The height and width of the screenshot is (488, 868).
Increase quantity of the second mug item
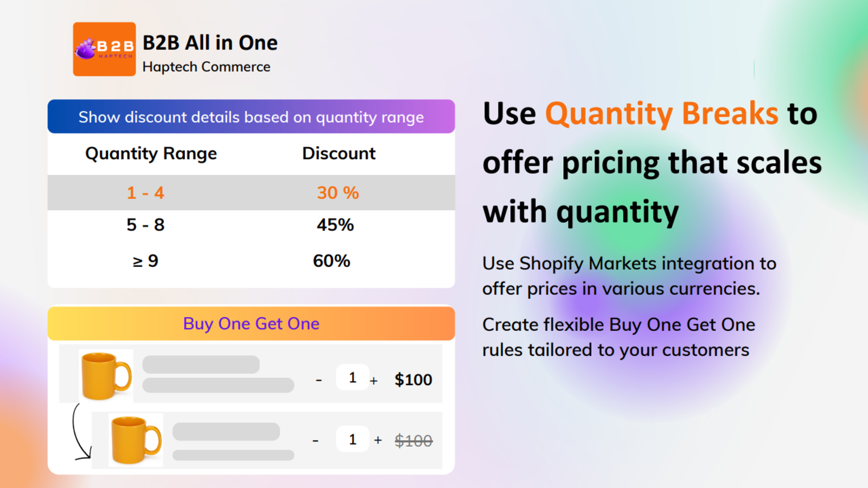[x=378, y=440]
